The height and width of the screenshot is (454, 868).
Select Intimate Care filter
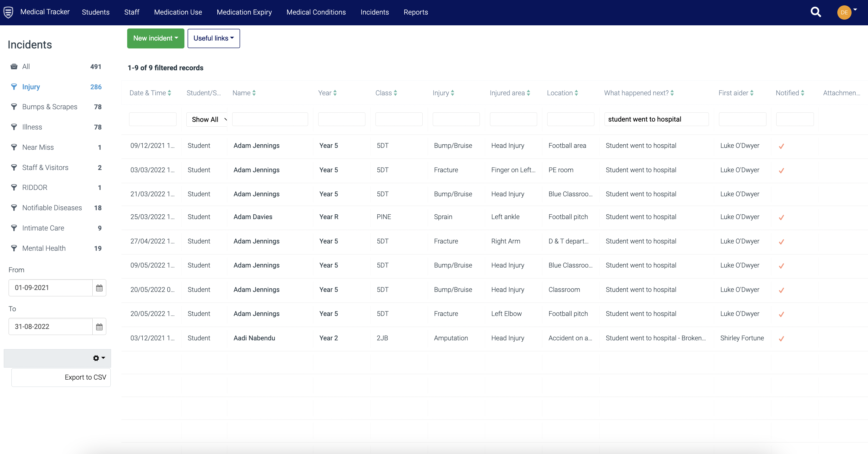coord(43,228)
